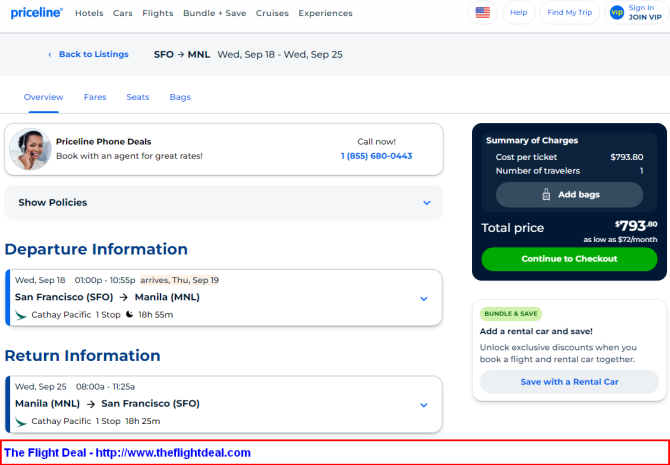The width and height of the screenshot is (670, 465).
Task: Click 'arrives, Thu, Sep 19' notice
Action: 179,280
